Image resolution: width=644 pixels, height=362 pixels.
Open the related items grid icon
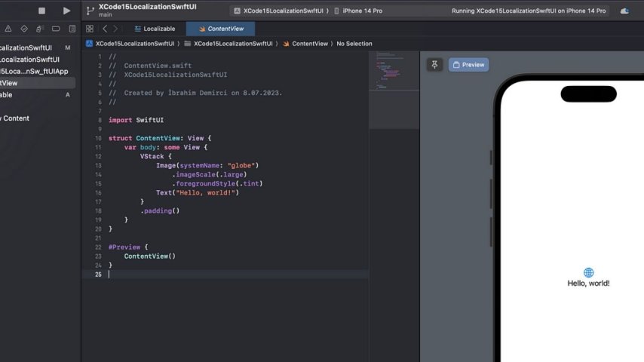tap(90, 29)
